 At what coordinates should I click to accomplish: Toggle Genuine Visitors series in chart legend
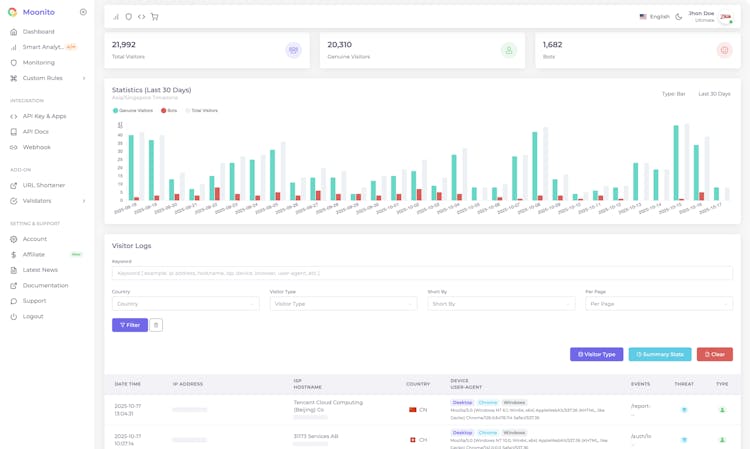tap(134, 111)
